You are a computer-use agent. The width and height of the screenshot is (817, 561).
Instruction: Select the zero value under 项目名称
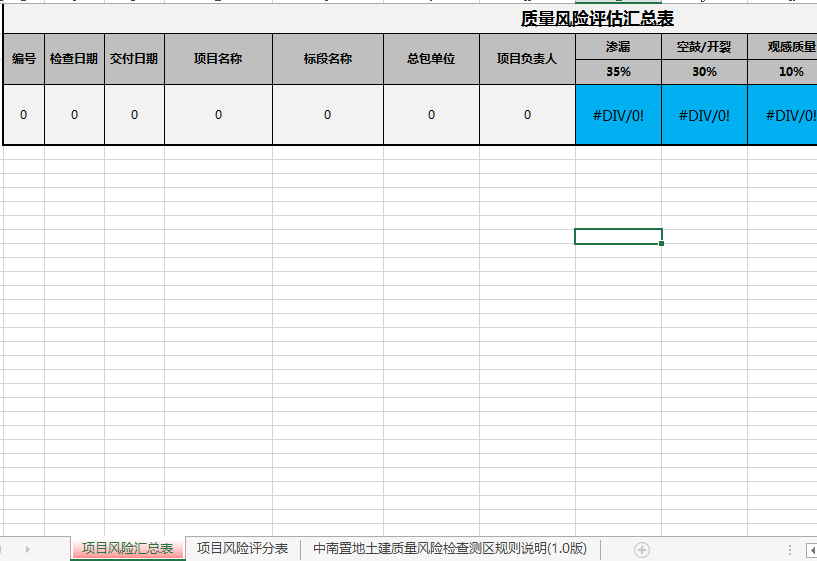pyautogui.click(x=218, y=115)
